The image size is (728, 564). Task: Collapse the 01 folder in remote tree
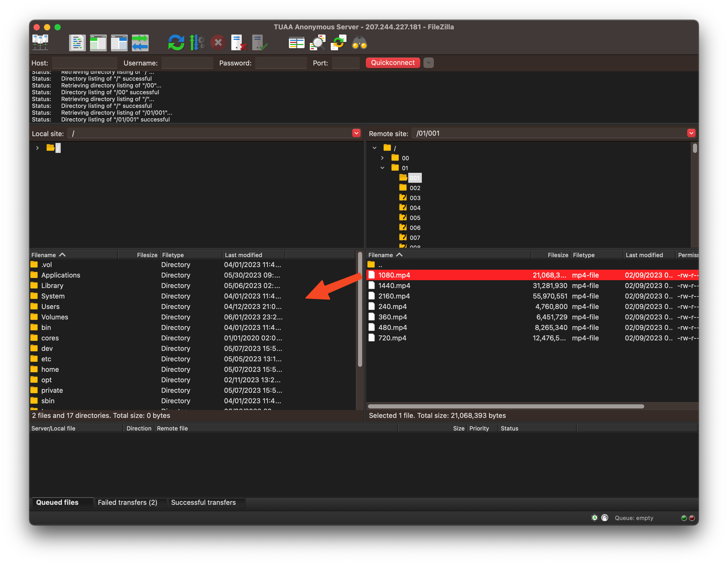(382, 168)
